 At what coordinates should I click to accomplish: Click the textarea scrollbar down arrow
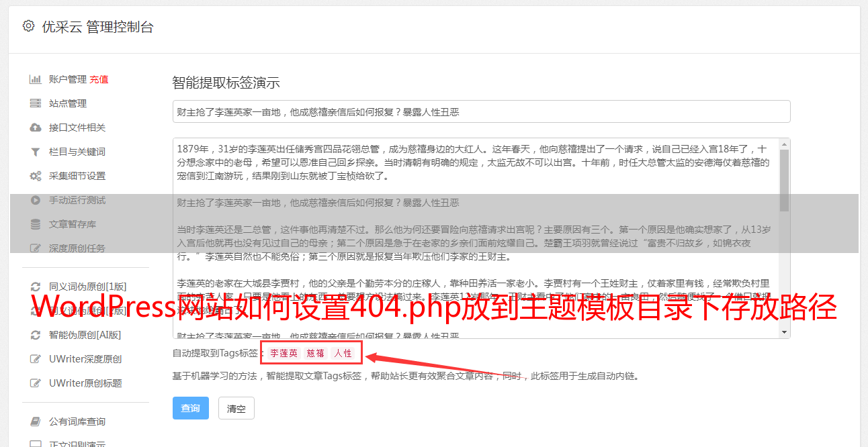(x=784, y=332)
